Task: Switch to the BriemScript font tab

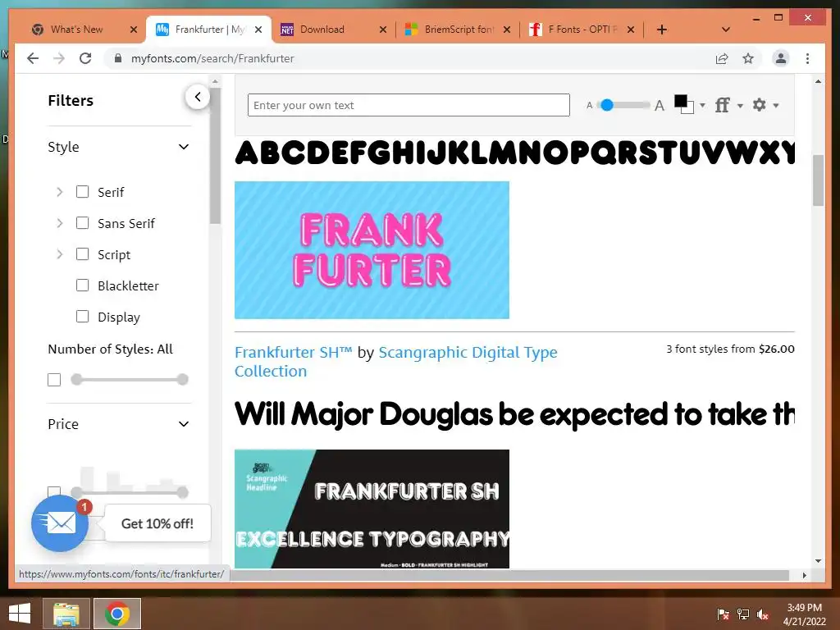Action: pyautogui.click(x=459, y=30)
